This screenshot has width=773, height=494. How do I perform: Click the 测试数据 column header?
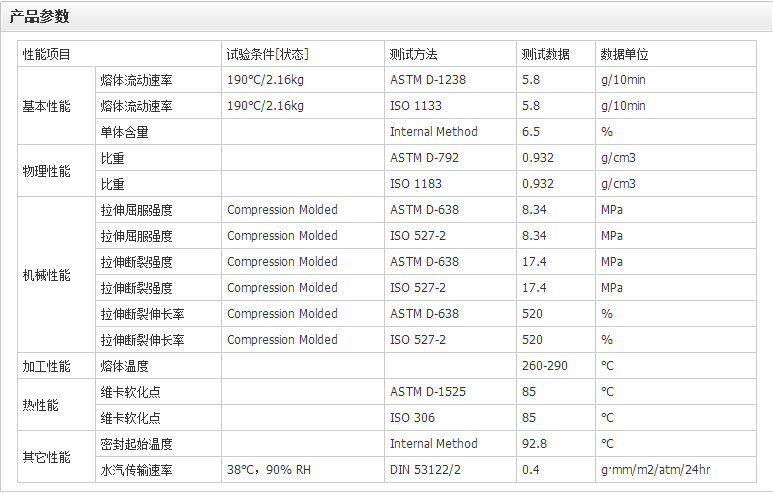point(546,54)
